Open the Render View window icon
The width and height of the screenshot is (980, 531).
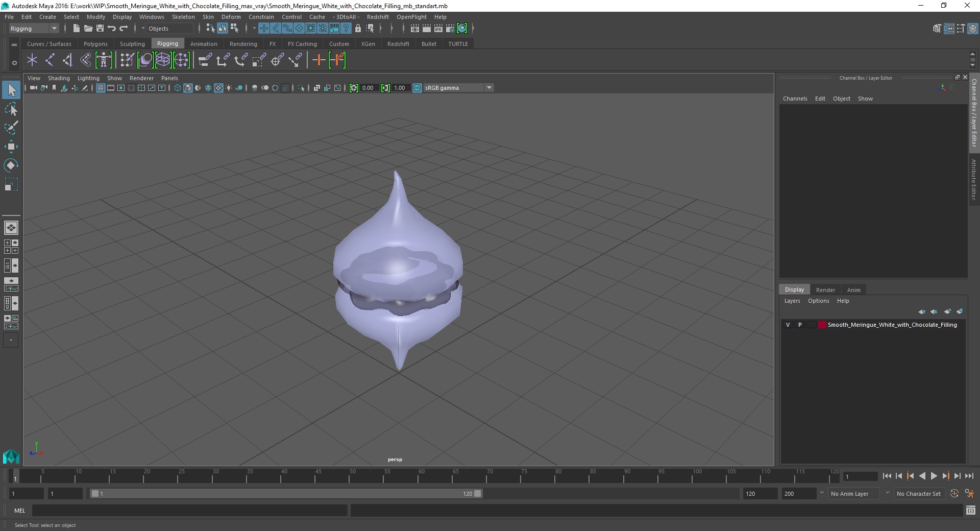coord(415,29)
